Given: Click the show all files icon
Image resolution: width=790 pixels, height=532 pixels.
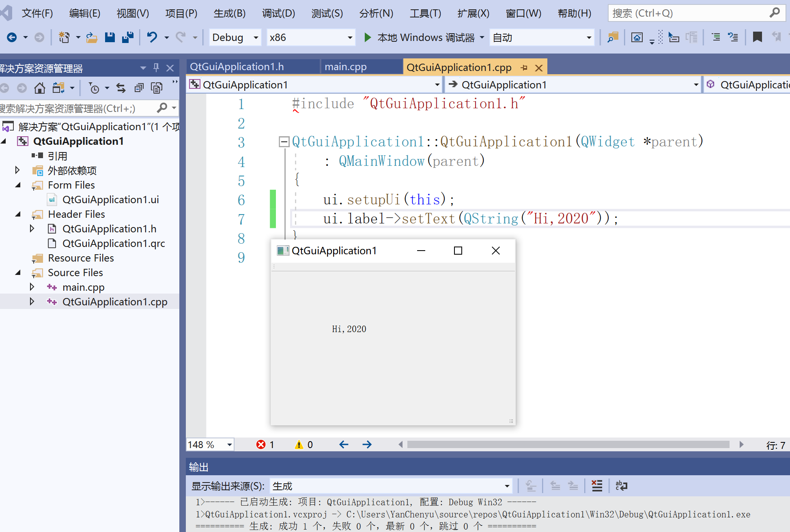Looking at the screenshot, I should 157,88.
